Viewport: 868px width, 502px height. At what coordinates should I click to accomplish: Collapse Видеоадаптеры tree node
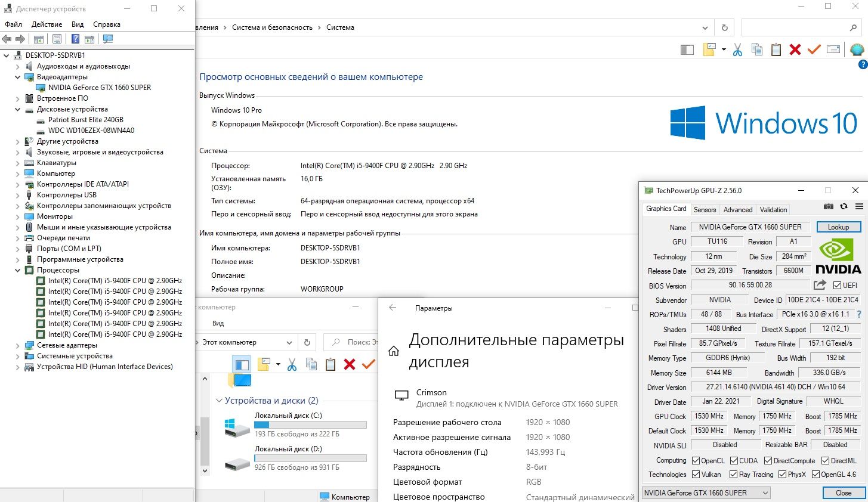coord(18,77)
